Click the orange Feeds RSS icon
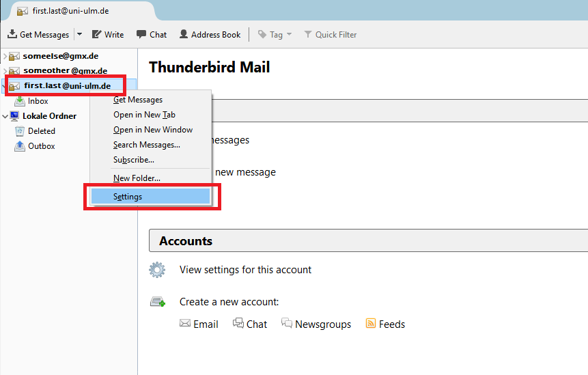This screenshot has height=375, width=588. pyautogui.click(x=371, y=323)
